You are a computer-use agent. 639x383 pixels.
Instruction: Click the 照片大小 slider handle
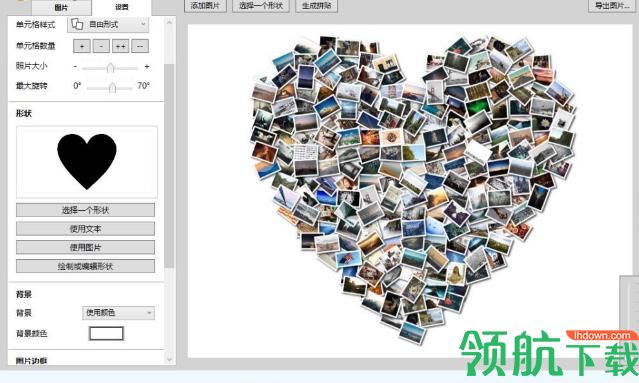(x=110, y=68)
